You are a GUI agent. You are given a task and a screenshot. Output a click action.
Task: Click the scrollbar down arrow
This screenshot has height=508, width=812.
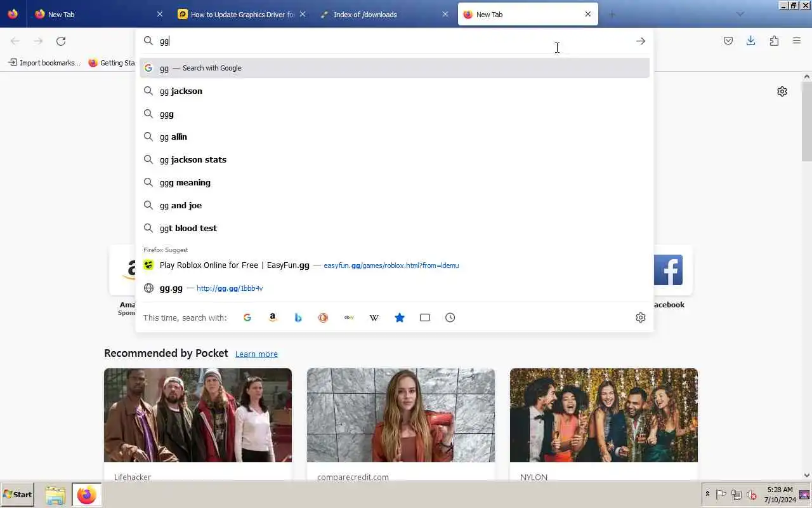click(x=807, y=475)
